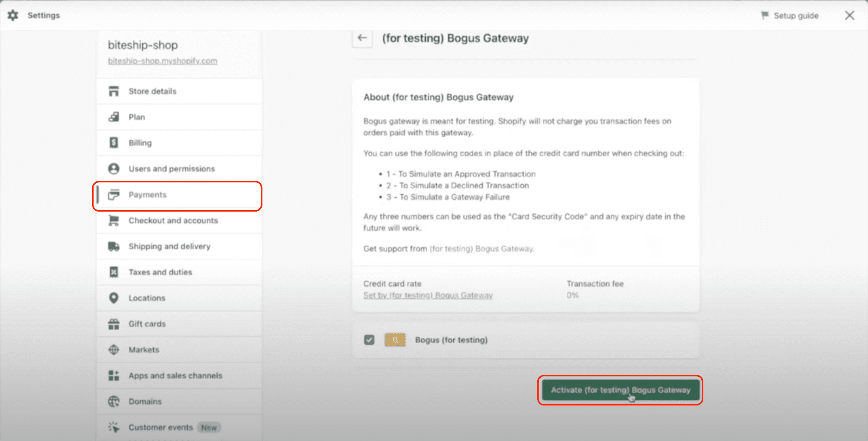
Task: Click the Credit card rate label
Action: tap(392, 284)
